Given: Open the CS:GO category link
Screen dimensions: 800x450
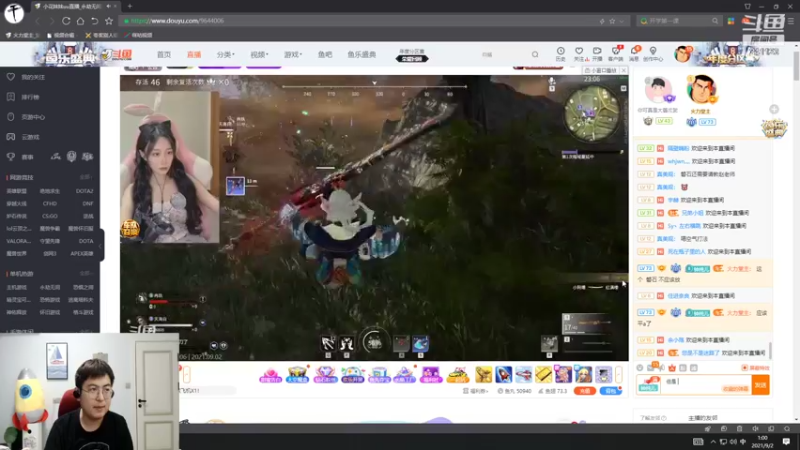Looking at the screenshot, I should 49,216.
